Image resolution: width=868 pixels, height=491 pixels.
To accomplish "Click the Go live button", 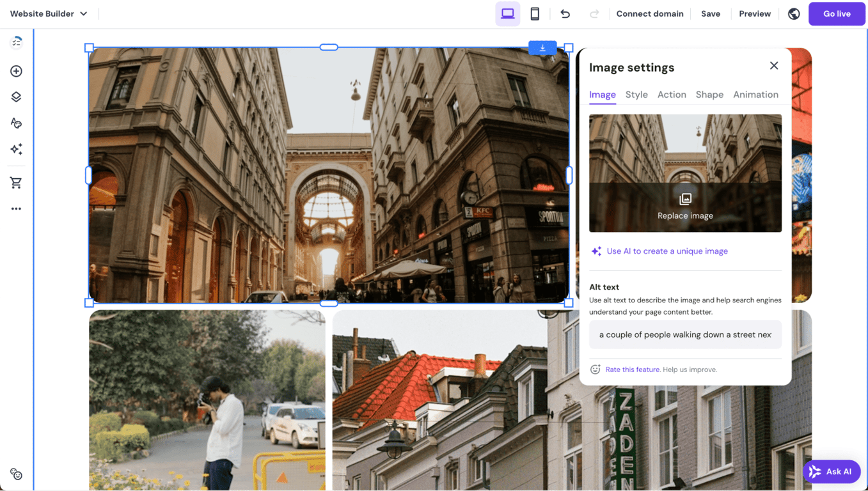I will click(837, 13).
